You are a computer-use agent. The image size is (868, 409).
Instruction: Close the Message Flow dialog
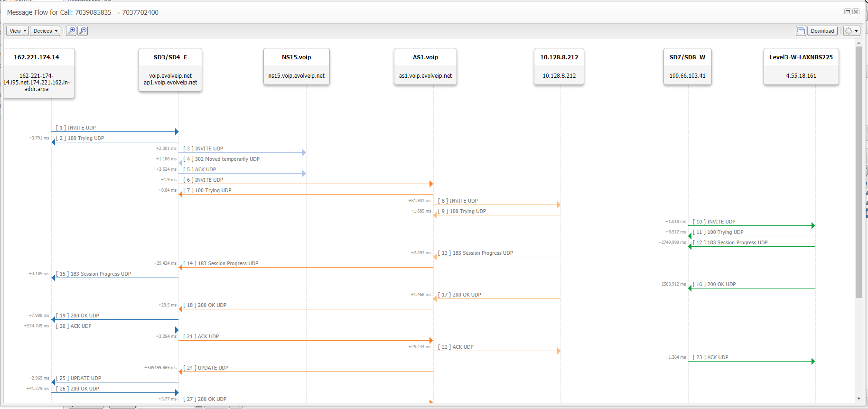[x=856, y=12]
